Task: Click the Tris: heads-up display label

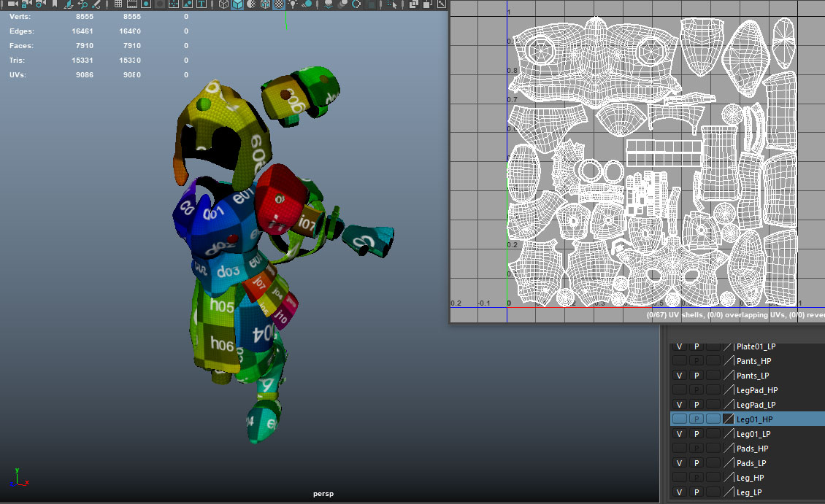Action: (x=17, y=60)
